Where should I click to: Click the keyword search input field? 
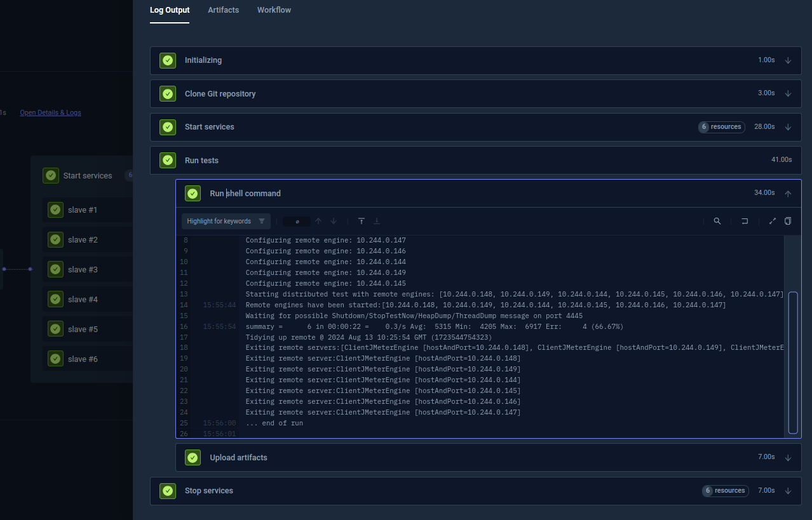(x=297, y=221)
